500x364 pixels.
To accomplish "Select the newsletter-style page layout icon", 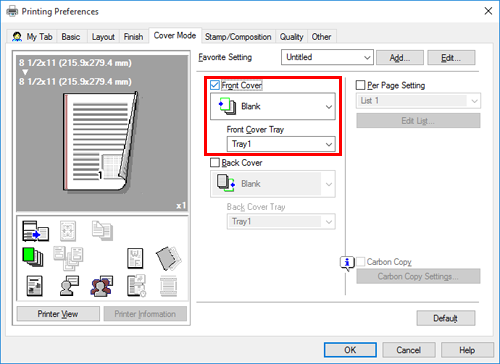I will pyautogui.click(x=34, y=286).
